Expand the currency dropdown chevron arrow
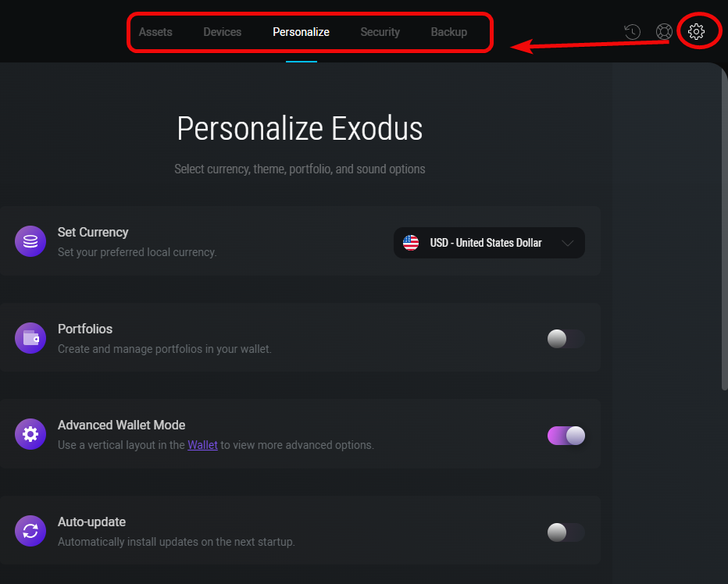The image size is (728, 584). coord(567,244)
